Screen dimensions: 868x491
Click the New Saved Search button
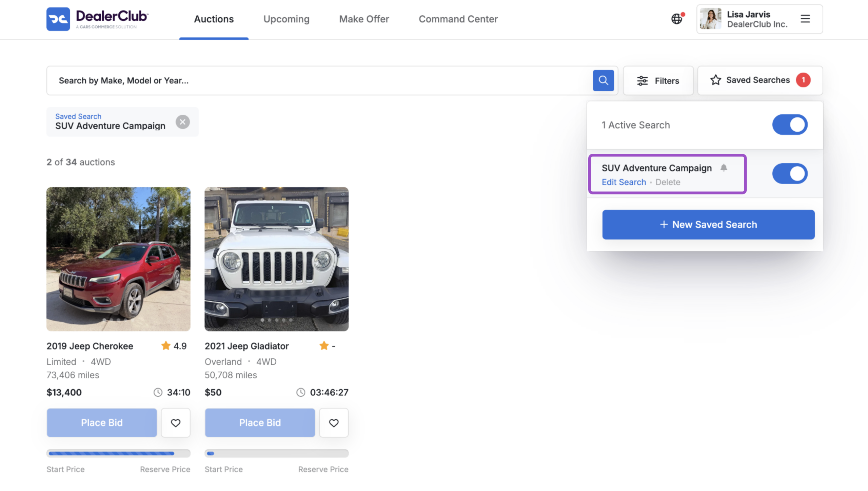point(708,224)
